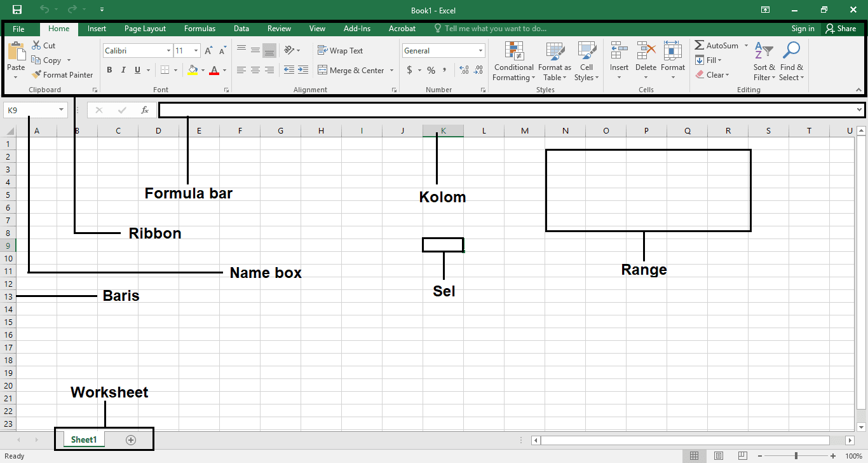Open the General number format dropdown

pyautogui.click(x=480, y=50)
